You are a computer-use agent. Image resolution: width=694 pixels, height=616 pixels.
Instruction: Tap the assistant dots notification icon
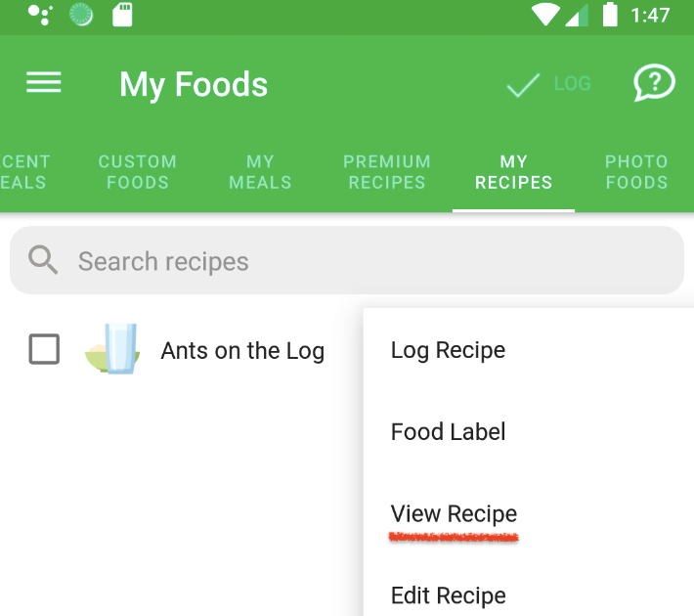[x=40, y=15]
